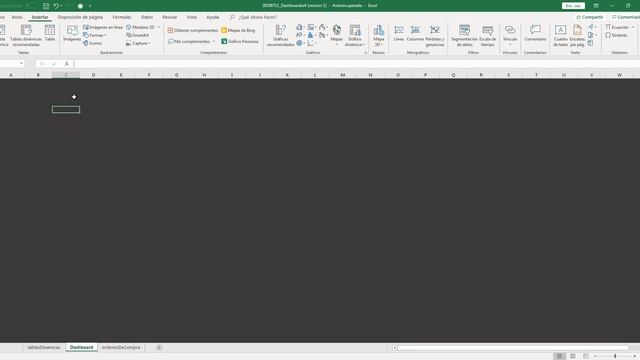Click Encabezado y pie de página
Viewport: 640px width, 360px height.
point(577,36)
